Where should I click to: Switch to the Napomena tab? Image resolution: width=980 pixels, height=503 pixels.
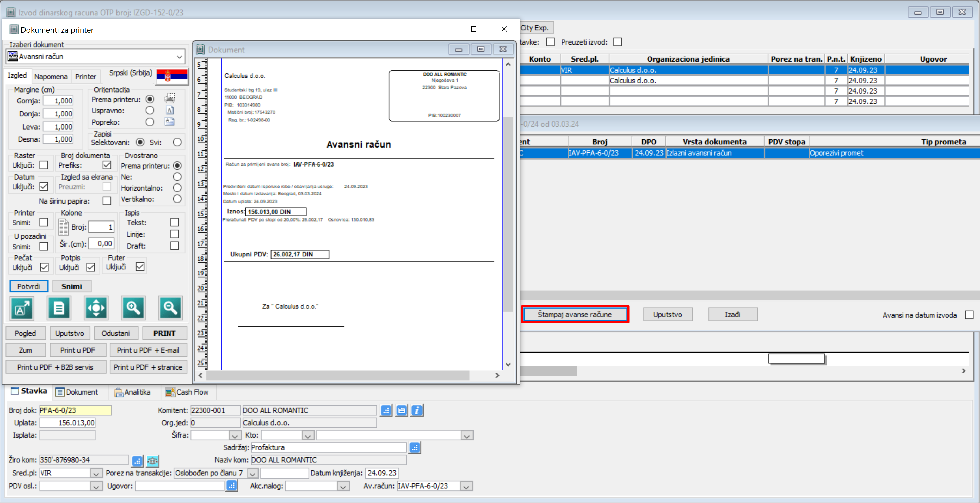(x=51, y=76)
